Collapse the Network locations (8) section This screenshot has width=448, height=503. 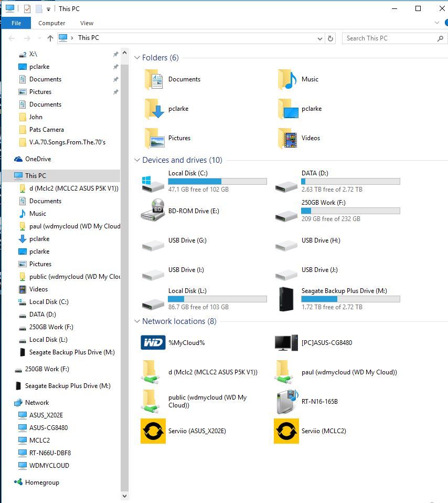137,321
